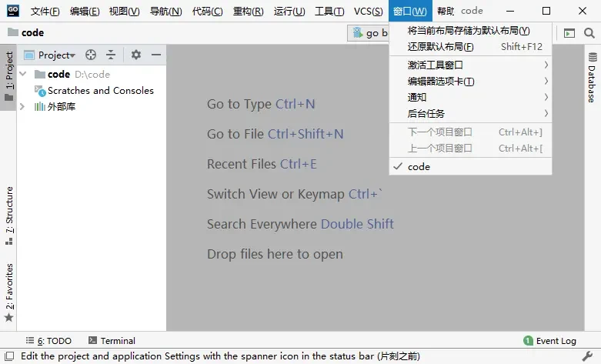Click the run-anything icon beside the search magnifier
Image resolution: width=601 pixels, height=364 pixels.
pyautogui.click(x=569, y=33)
